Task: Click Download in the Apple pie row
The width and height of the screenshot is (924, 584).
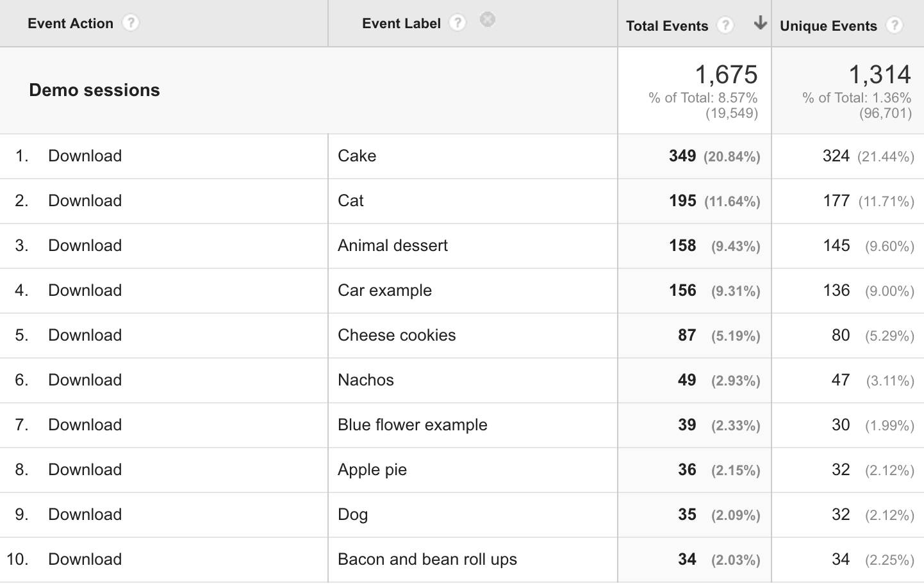Action: 85,470
